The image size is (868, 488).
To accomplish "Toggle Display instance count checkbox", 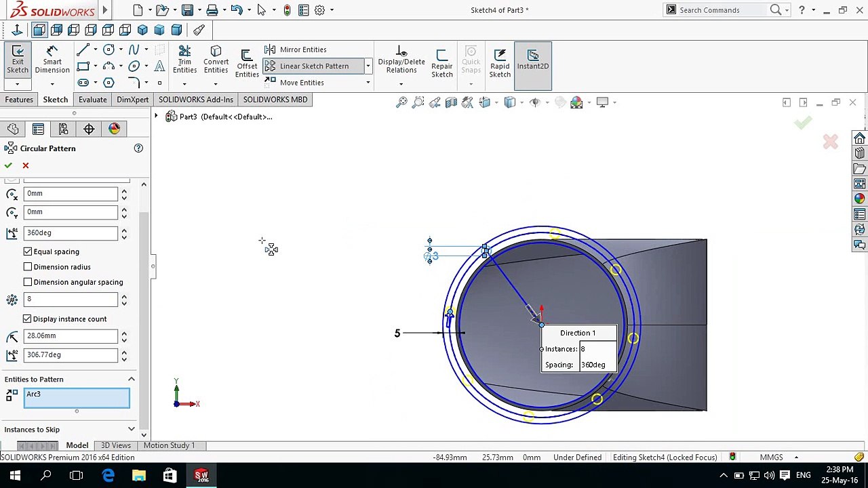I will tap(27, 319).
